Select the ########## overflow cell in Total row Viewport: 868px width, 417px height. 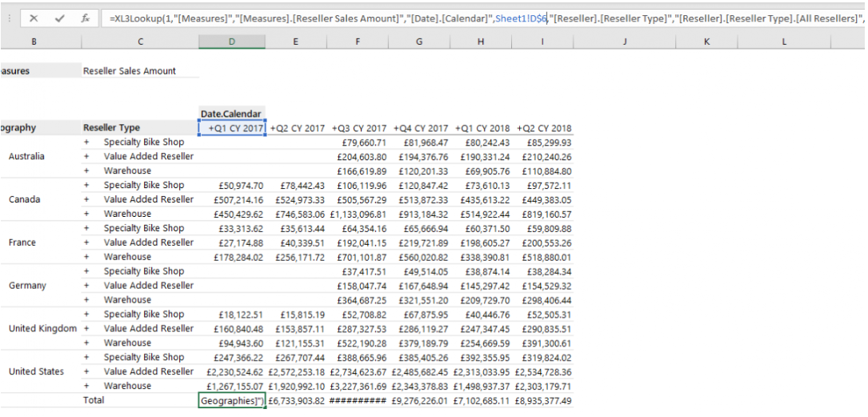(358, 401)
